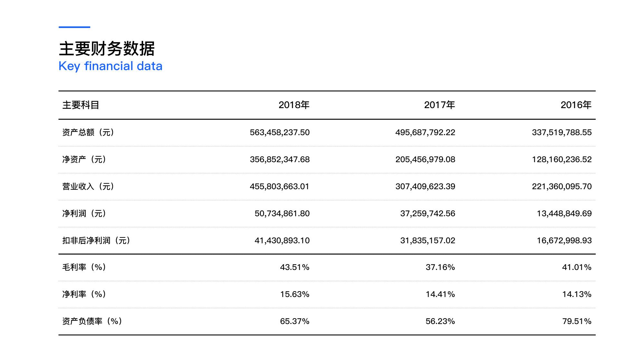Click the 营业收入（元） row label
The image size is (644, 362).
coord(88,186)
